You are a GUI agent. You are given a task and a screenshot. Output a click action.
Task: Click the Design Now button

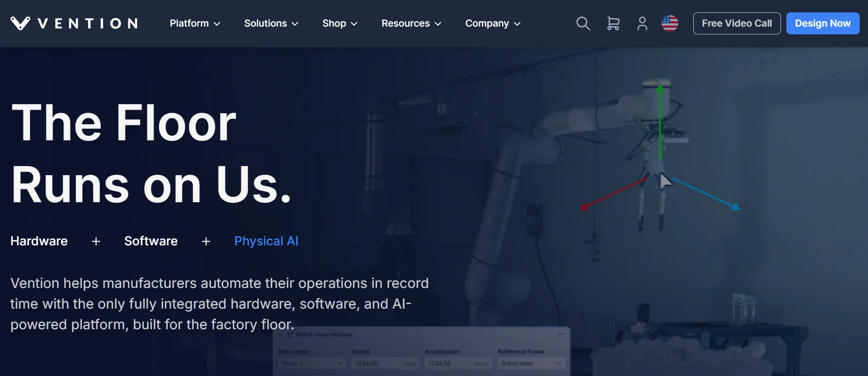pos(823,23)
